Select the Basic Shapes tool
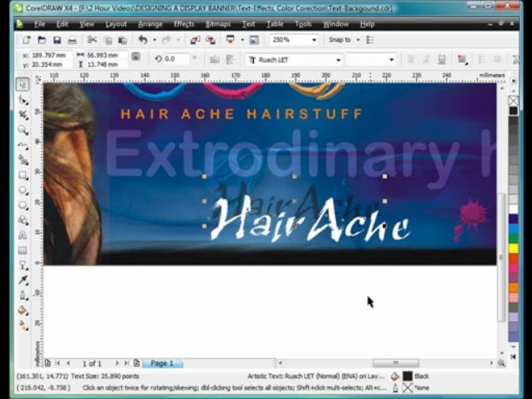The height and width of the screenshot is (399, 532). click(x=23, y=220)
